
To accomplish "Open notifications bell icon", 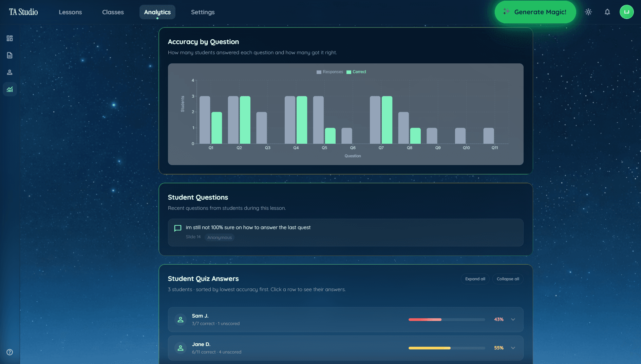I will tap(607, 12).
